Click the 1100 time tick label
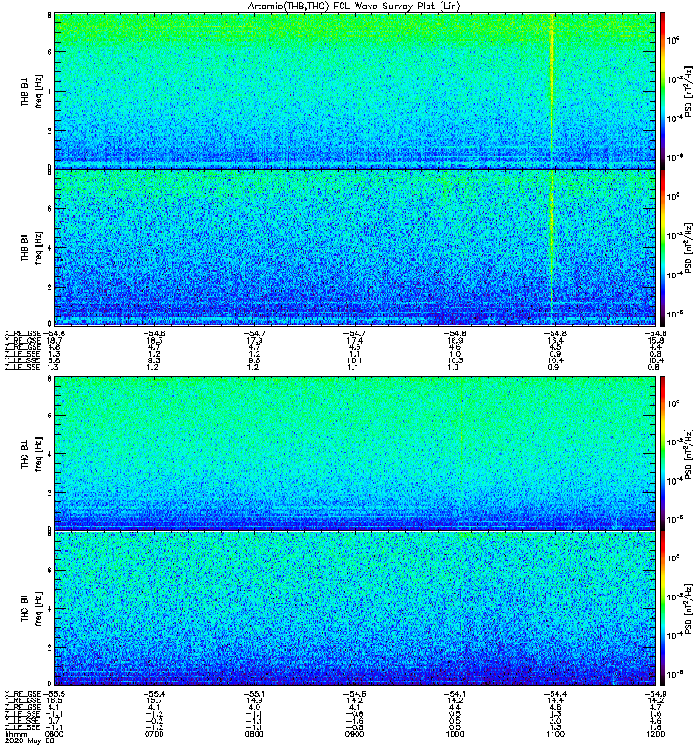 (x=555, y=734)
